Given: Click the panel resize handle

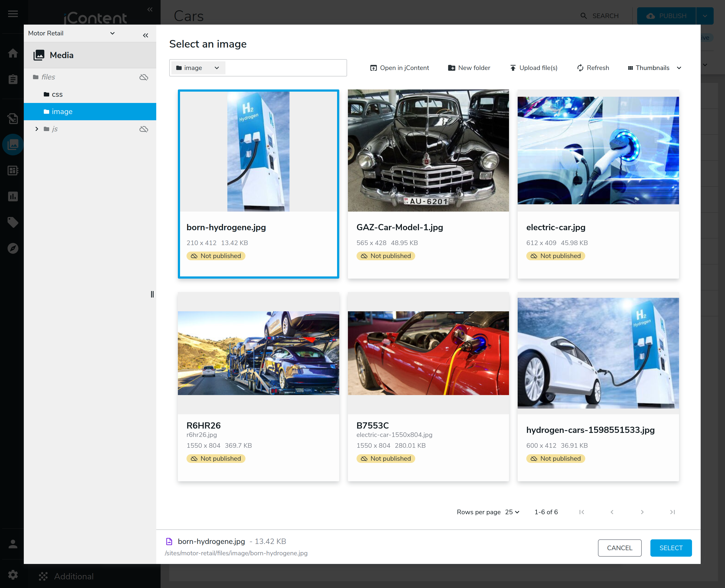Looking at the screenshot, I should tap(152, 294).
